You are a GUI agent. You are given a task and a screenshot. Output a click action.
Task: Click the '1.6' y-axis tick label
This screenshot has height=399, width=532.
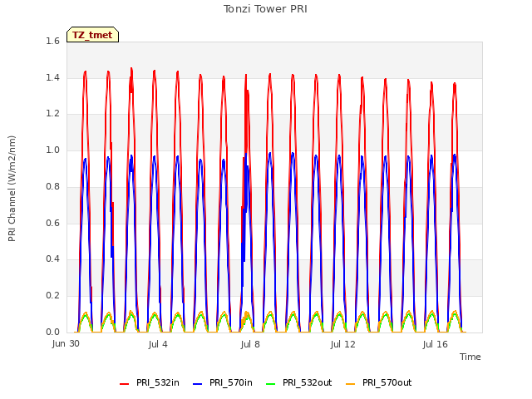pyautogui.click(x=52, y=41)
